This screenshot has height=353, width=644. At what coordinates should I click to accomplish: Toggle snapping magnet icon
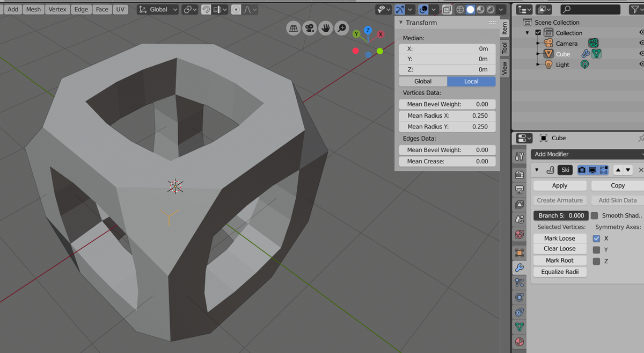point(206,10)
